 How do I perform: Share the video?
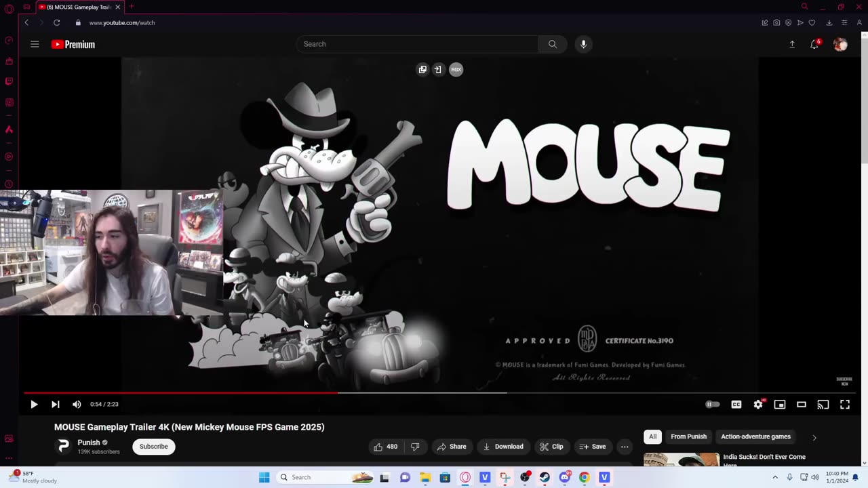[x=452, y=447]
